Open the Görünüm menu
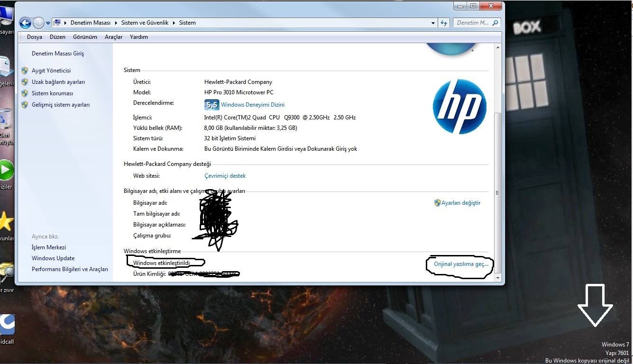633x364 pixels. coord(85,37)
